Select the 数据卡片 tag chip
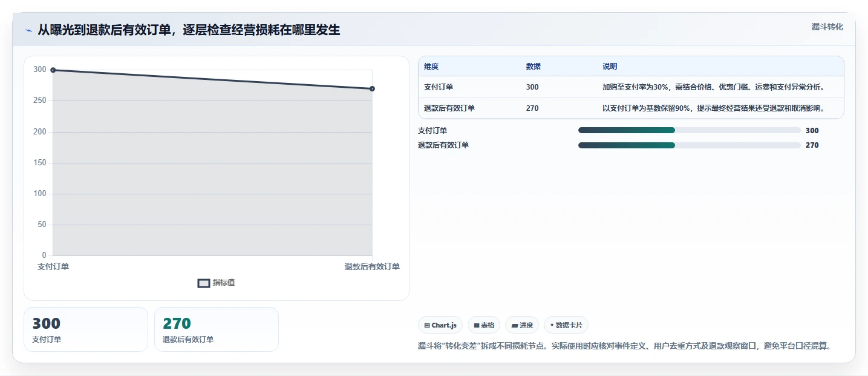Screen dimensions: 868x376 click(x=566, y=325)
